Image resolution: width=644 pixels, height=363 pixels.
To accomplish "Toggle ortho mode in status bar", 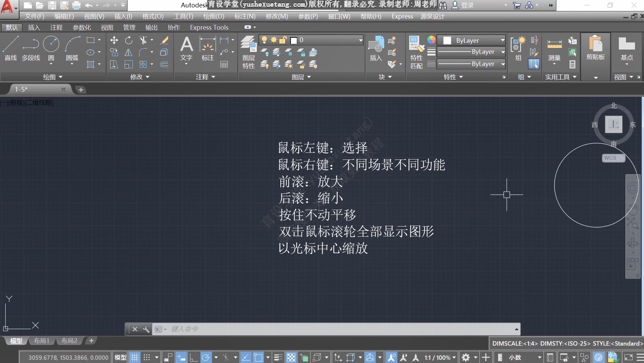I will tap(193, 357).
